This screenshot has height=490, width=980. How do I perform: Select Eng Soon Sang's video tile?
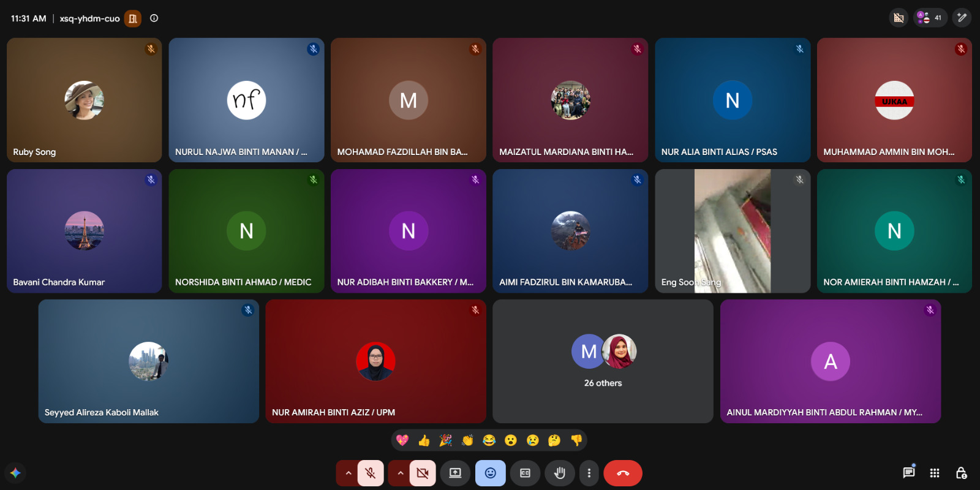click(x=733, y=231)
